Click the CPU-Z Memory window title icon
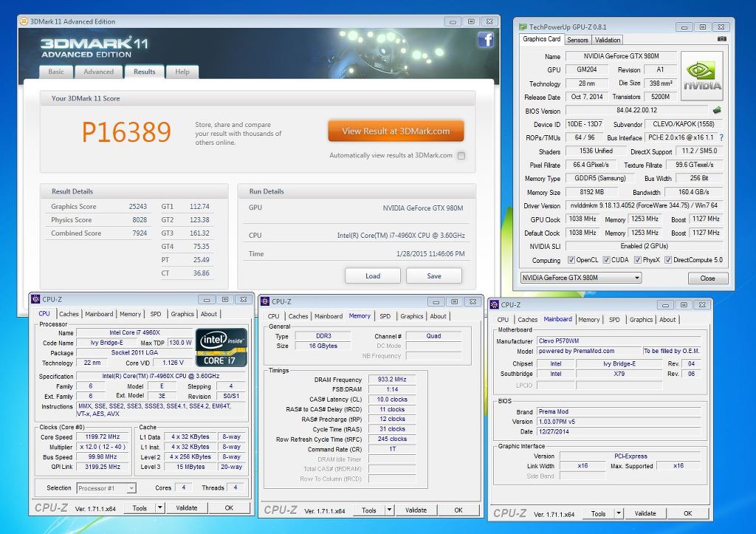Image resolution: width=756 pixels, height=534 pixels. pos(265,301)
